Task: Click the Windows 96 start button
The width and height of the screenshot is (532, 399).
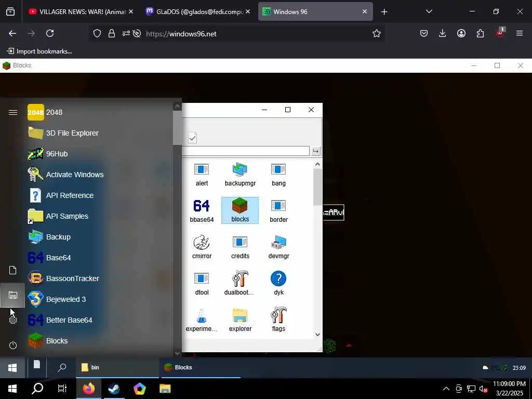Action: tap(12, 368)
